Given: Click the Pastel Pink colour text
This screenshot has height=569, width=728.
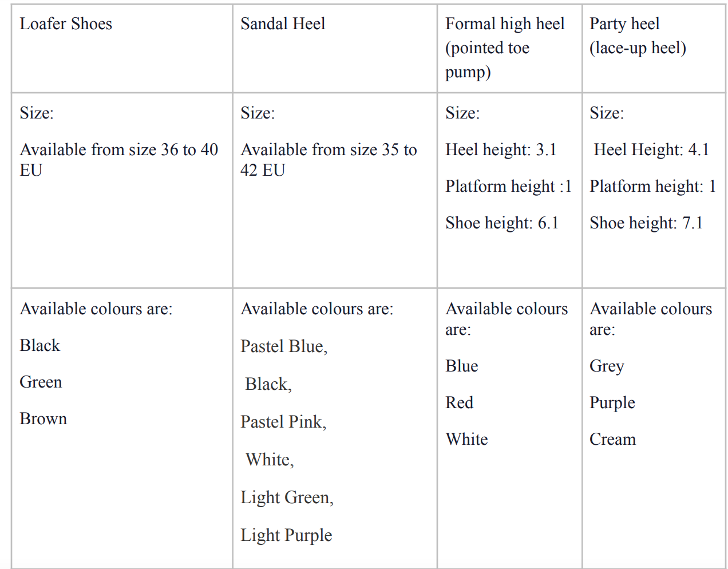Looking at the screenshot, I should [x=283, y=422].
